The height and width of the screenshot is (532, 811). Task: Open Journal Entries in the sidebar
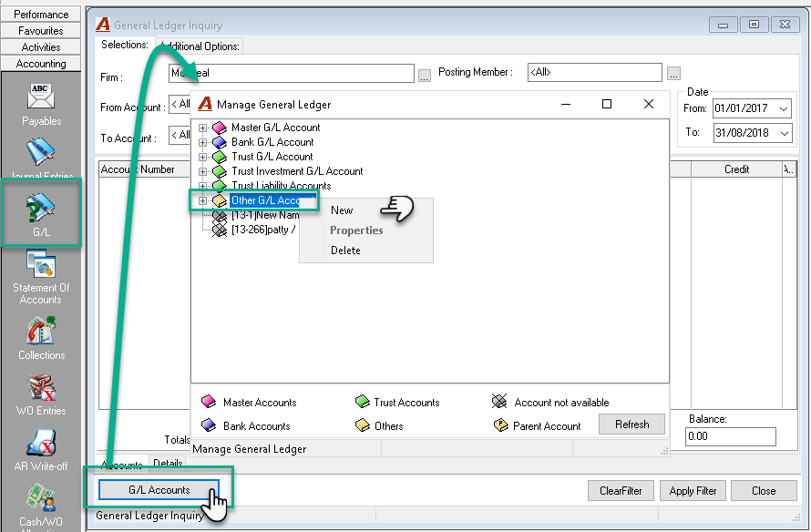(x=41, y=152)
